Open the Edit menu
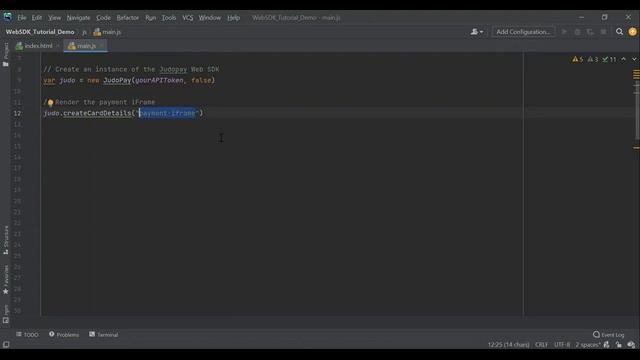The height and width of the screenshot is (360, 640). tap(37, 18)
